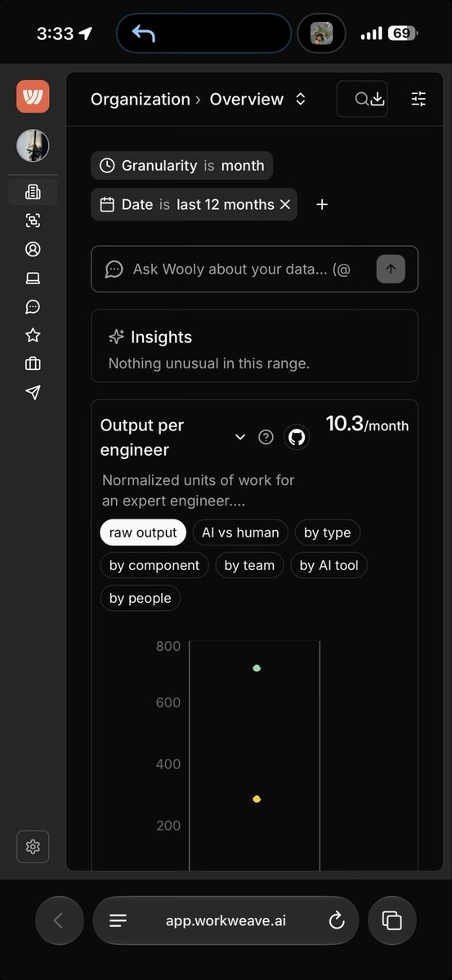Open the scan-frame people icon in sidebar

33,220
